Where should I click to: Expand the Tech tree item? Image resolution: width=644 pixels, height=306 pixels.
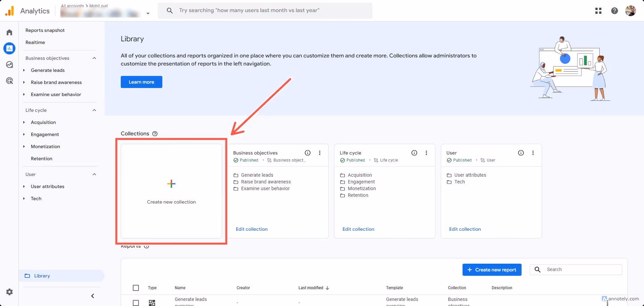coord(24,199)
